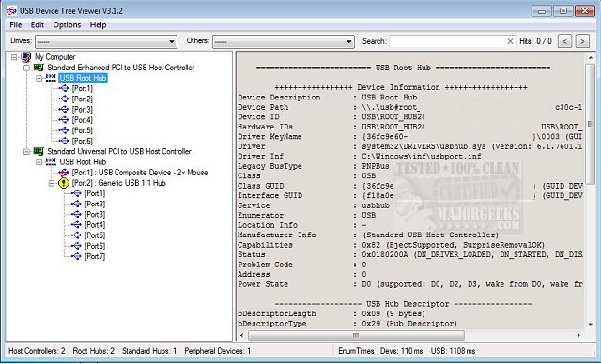Viewport: 601px width, 364px height.
Task: Go to the next search hit
Action: (x=582, y=41)
